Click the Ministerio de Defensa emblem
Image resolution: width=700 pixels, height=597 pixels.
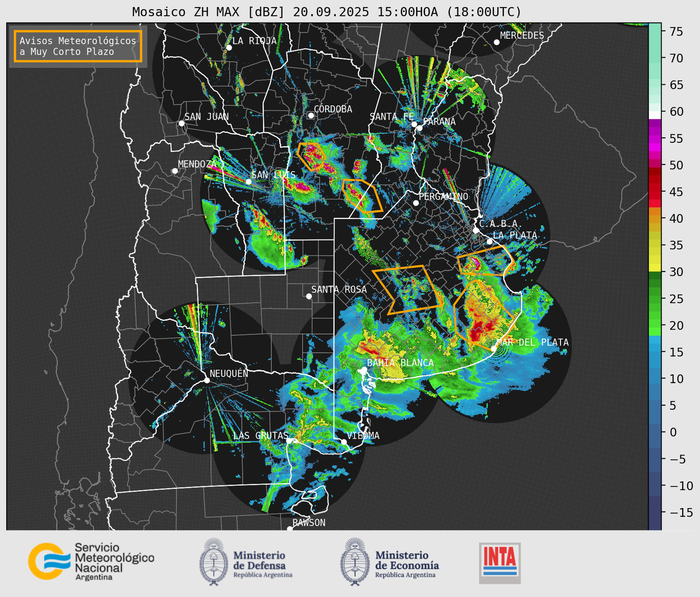(214, 562)
